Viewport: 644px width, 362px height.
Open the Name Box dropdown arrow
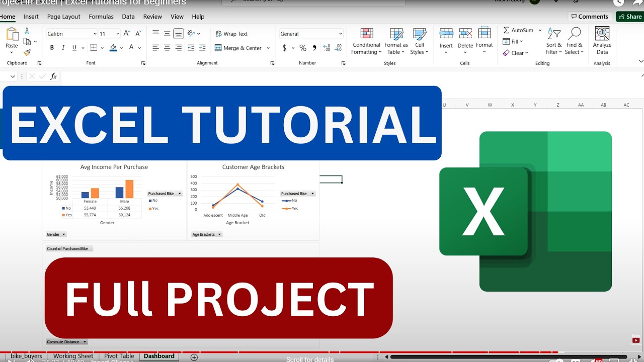(x=13, y=76)
